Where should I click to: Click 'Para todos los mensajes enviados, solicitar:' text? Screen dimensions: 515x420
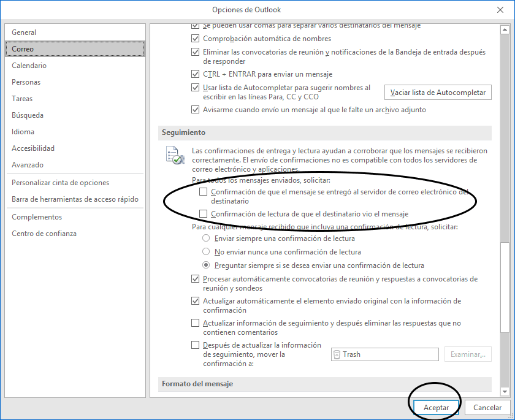[261, 180]
